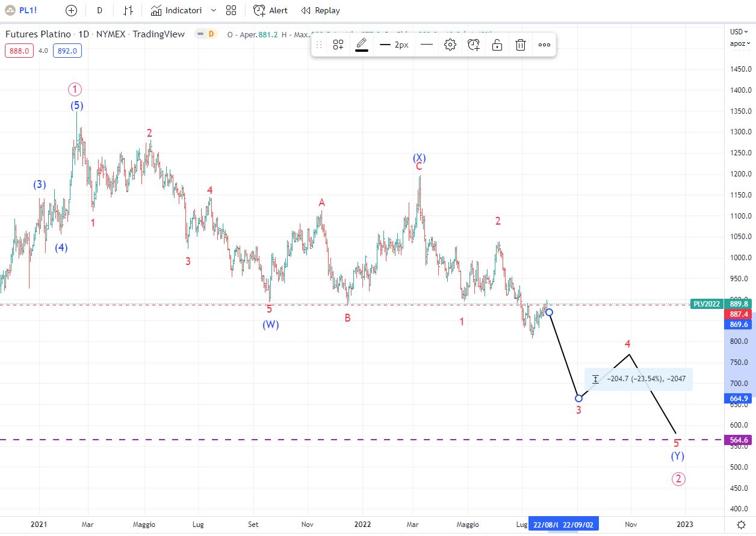The height and width of the screenshot is (536, 756).
Task: Select the blue (X) wave label
Action: 419,158
